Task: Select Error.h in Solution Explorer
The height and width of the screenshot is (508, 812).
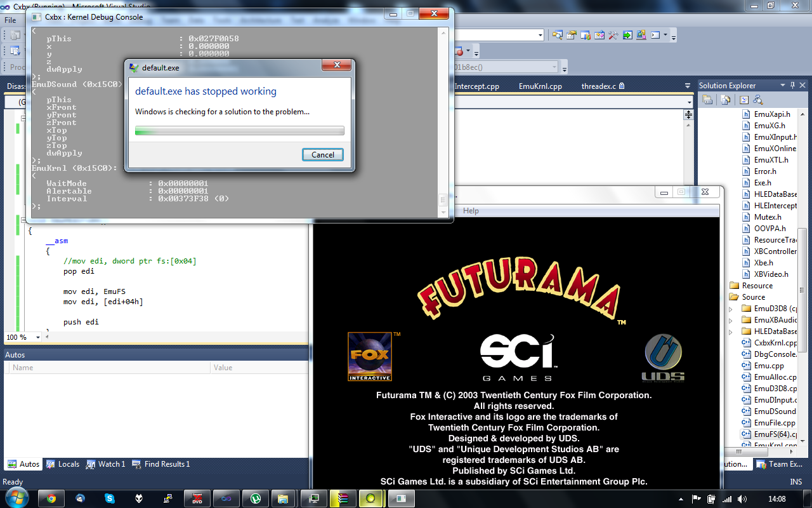Action: (x=759, y=171)
